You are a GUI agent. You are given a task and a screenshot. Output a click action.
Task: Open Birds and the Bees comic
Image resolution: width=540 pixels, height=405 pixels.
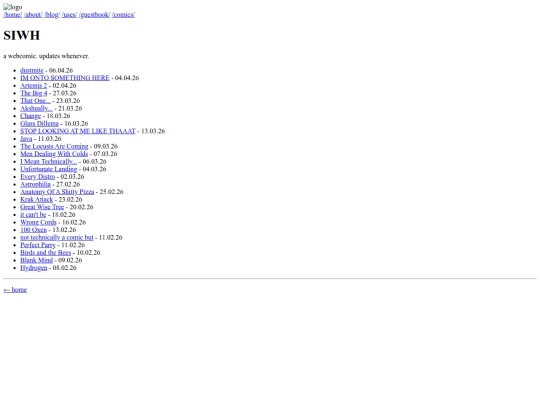45,252
